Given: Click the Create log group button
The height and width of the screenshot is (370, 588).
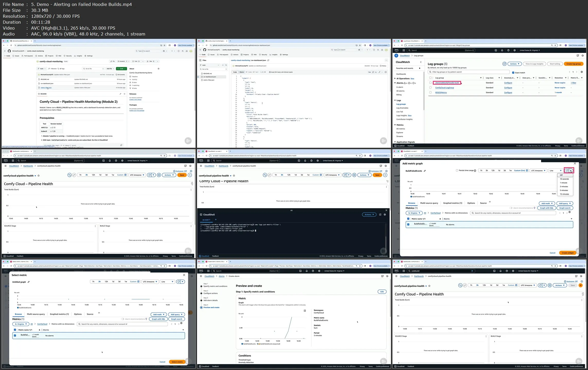Looking at the screenshot, I should (574, 64).
